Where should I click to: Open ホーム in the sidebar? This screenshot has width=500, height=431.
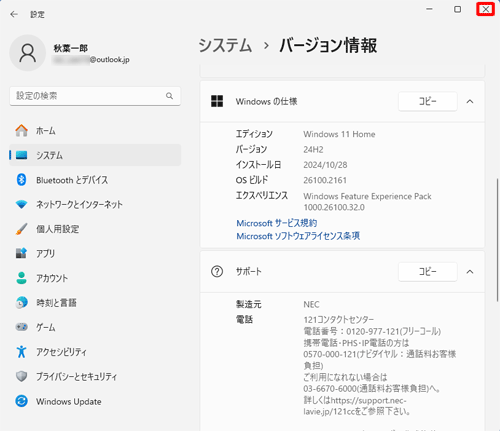pyautogui.click(x=95, y=130)
